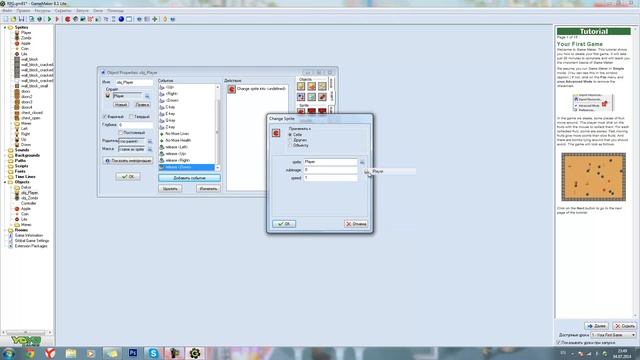Click the events list vertical scrollbar

click(218, 127)
